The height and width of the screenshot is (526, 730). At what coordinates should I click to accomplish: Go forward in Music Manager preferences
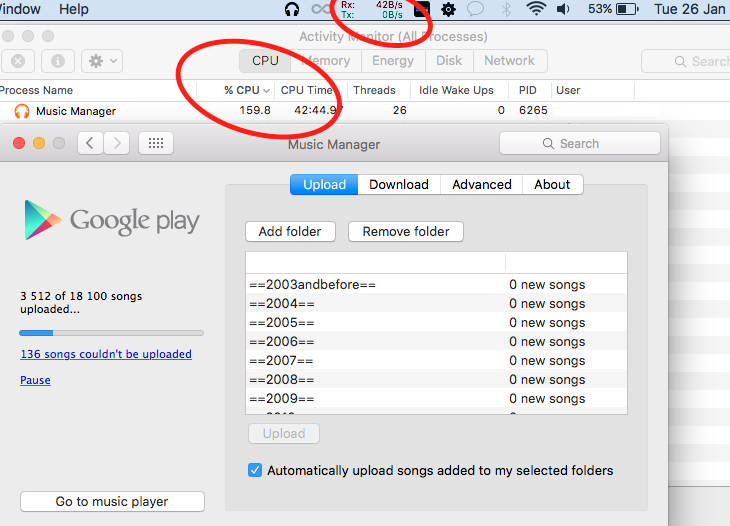point(116,143)
